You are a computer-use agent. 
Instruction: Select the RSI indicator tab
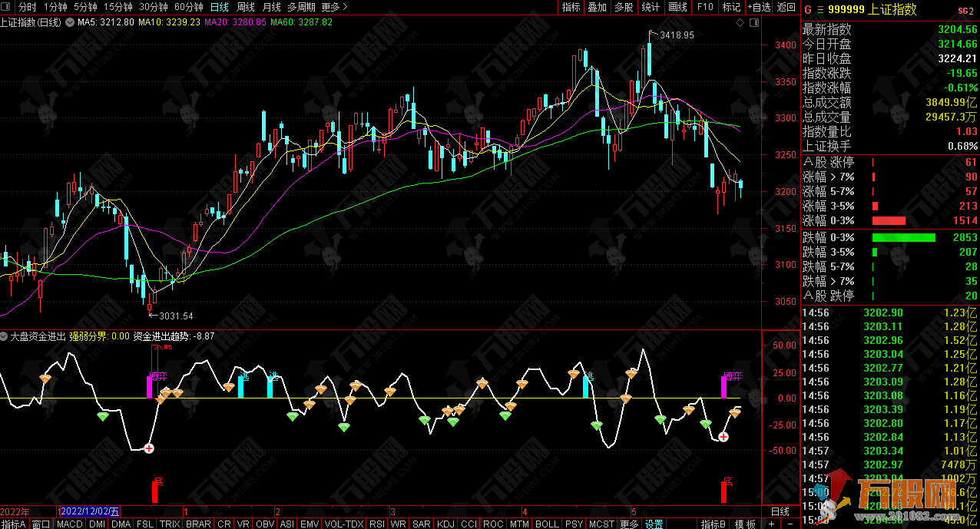click(377, 524)
